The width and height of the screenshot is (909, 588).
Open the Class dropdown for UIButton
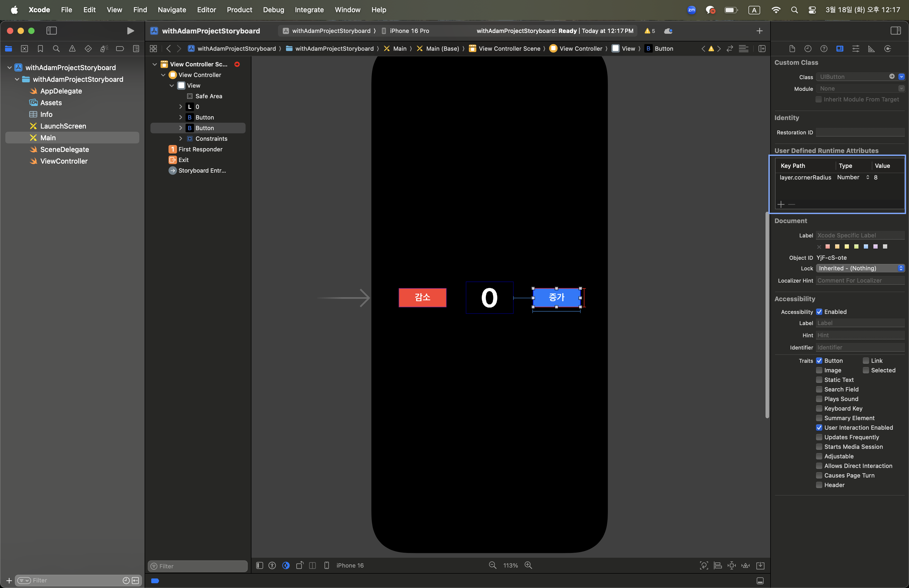point(901,77)
